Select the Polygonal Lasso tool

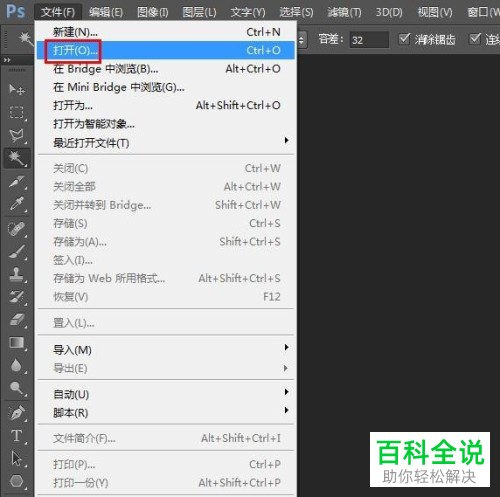pos(16,135)
